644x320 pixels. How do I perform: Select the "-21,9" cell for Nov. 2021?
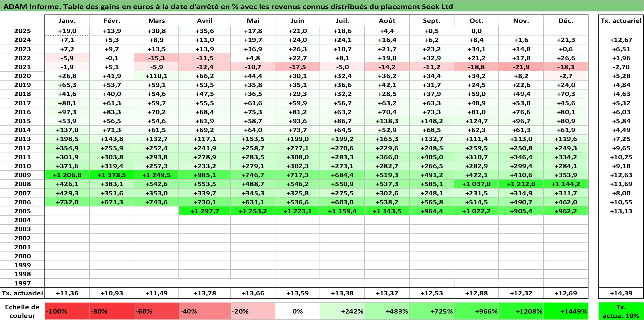tap(521, 67)
